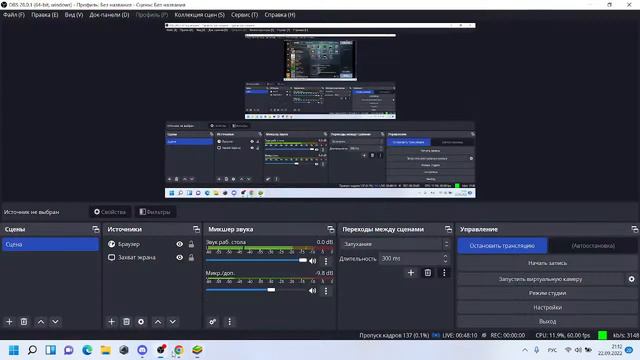Decrease duration 300 ms stepper down arrow
The image size is (640, 360).
coord(445,261)
